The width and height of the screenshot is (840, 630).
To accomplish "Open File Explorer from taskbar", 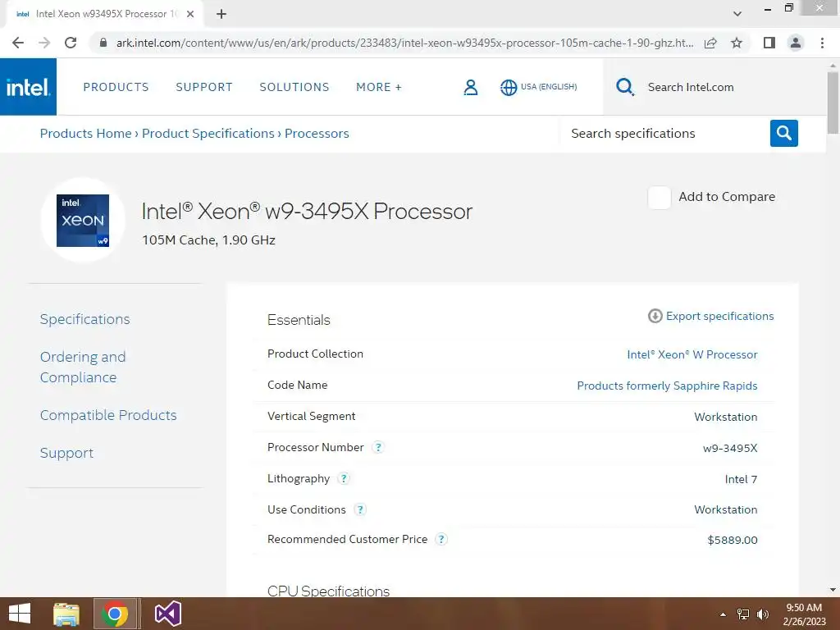I will [x=66, y=614].
